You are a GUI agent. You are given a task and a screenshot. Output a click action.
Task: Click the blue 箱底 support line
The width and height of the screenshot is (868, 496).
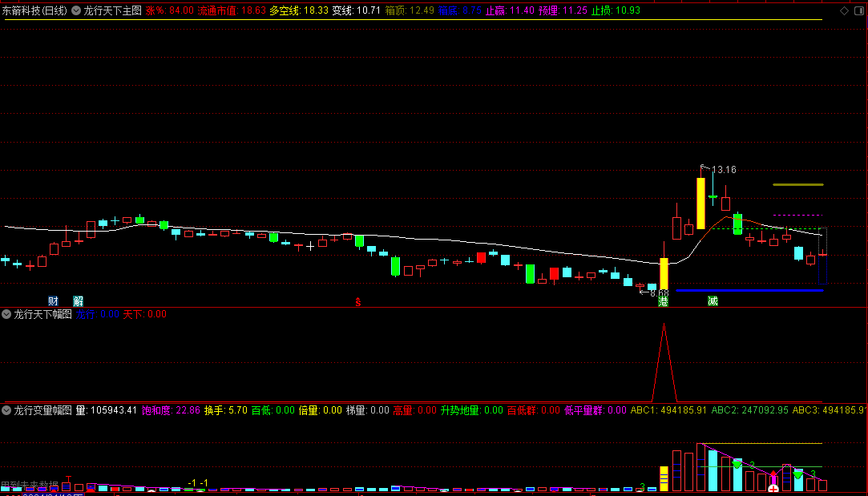tap(749, 290)
